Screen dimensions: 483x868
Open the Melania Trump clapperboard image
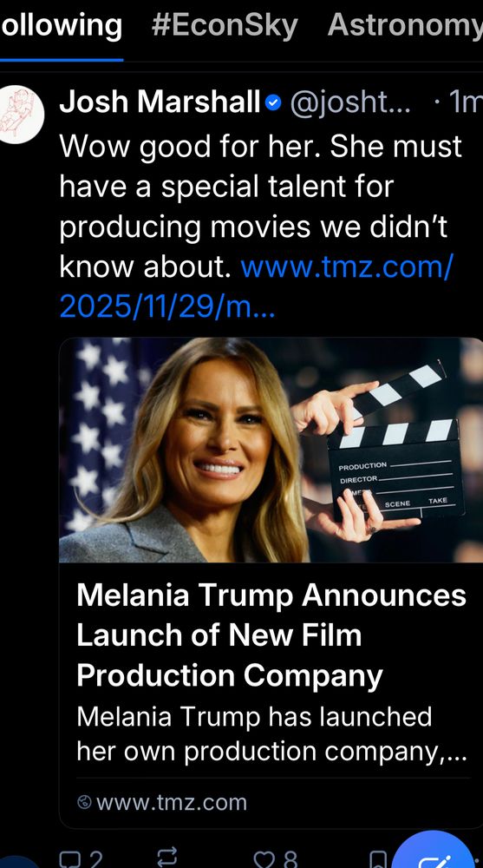271,450
